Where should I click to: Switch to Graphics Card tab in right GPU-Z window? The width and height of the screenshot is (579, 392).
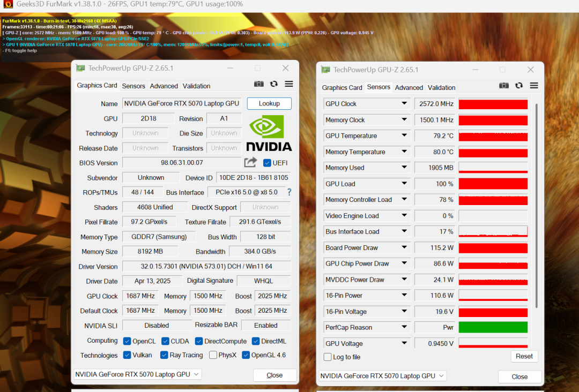tap(342, 87)
